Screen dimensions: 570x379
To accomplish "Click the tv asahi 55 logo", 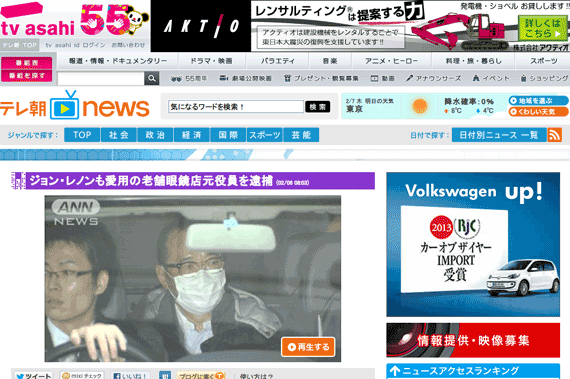I will (75, 20).
